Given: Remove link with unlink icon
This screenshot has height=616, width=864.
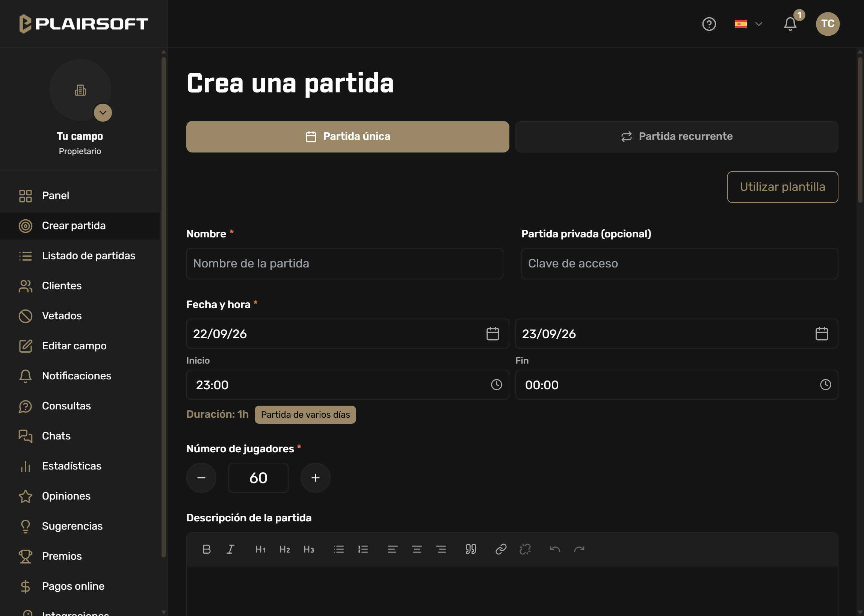Looking at the screenshot, I should point(525,549).
